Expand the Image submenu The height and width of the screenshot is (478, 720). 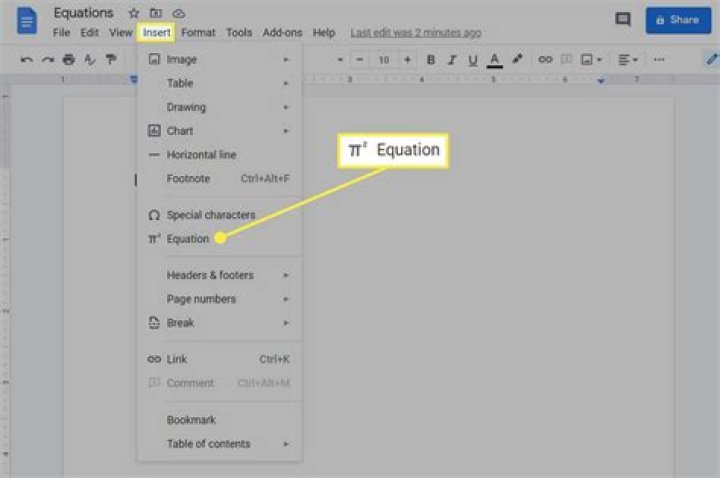[x=219, y=59]
